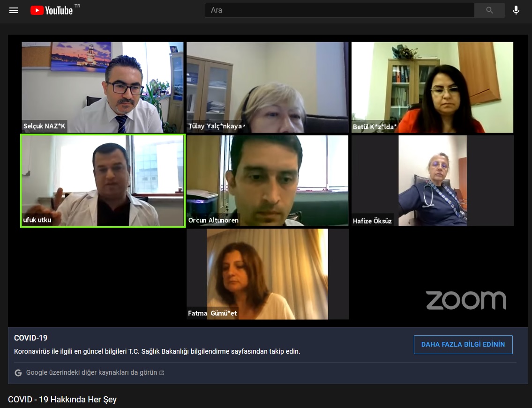Select the highlighted ufuk utku video tile
This screenshot has width=532, height=408.
[103, 181]
